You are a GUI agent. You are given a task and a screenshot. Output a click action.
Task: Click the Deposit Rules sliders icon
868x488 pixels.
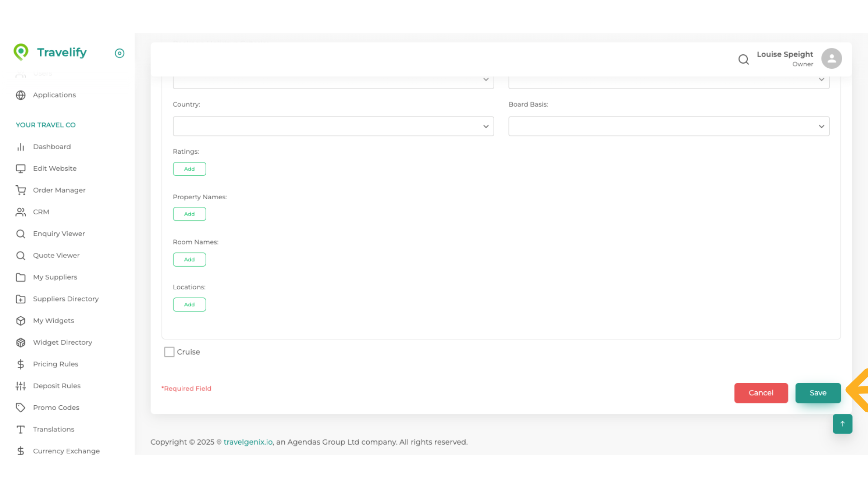pos(21,386)
